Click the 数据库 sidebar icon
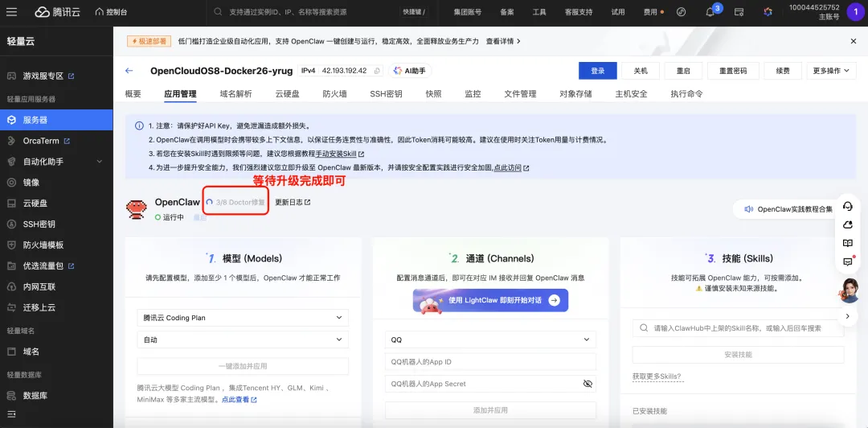The height and width of the screenshot is (428, 868). pyautogui.click(x=11, y=396)
